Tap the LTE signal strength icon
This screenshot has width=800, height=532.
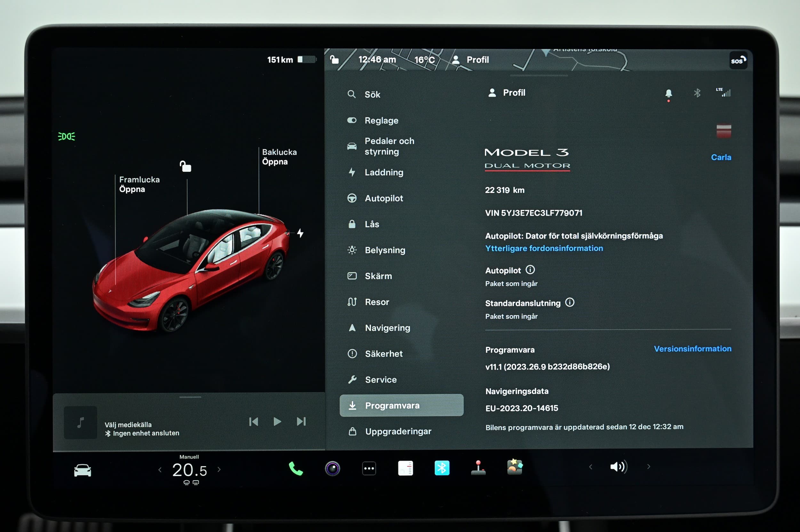pyautogui.click(x=724, y=92)
